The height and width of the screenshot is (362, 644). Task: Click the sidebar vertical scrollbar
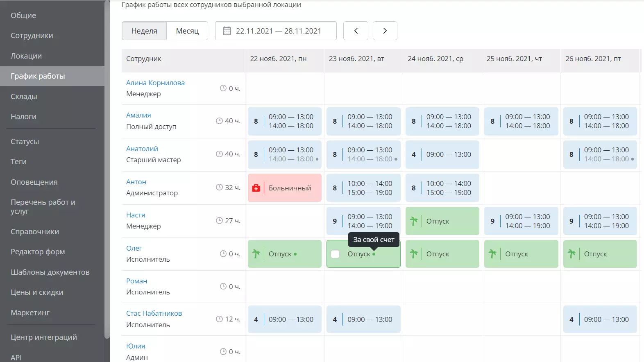pyautogui.click(x=107, y=170)
